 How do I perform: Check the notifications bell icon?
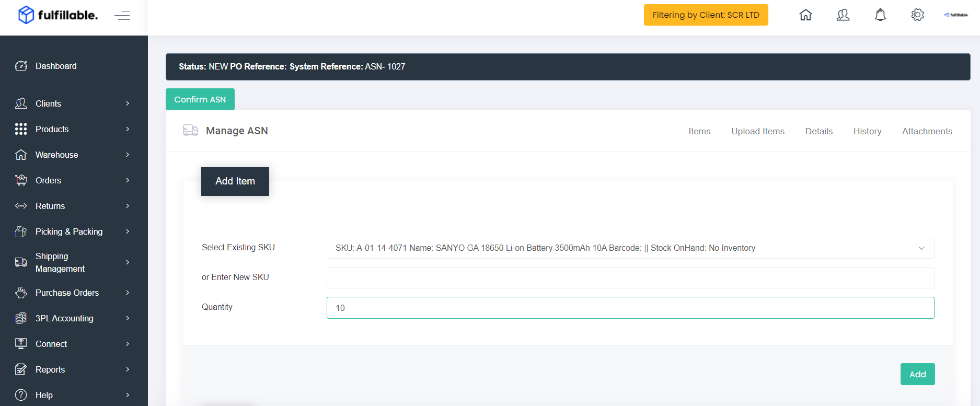click(881, 15)
